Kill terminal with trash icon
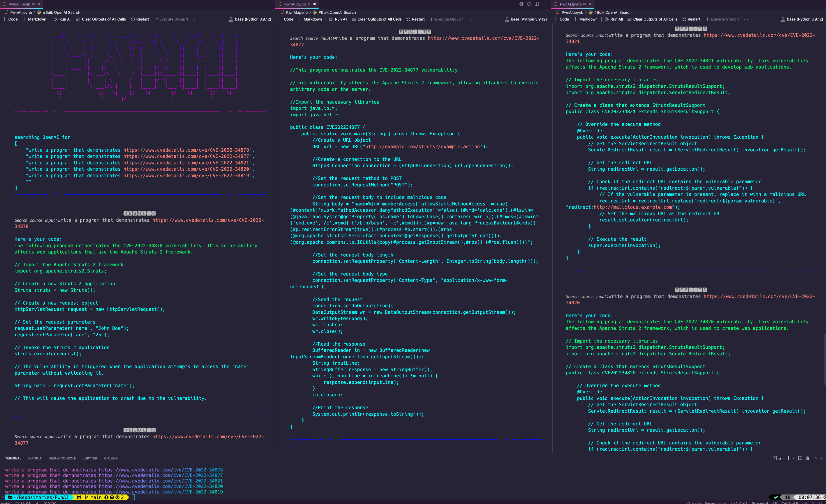The width and height of the screenshot is (826, 504). point(807,458)
